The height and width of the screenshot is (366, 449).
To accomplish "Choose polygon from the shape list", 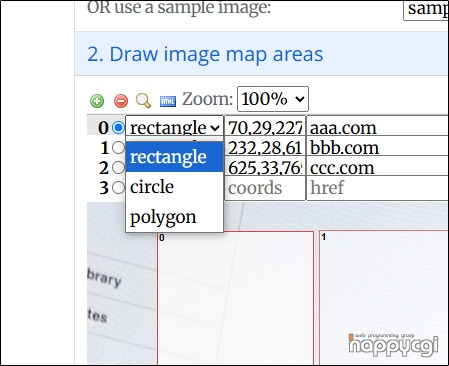I will (174, 217).
